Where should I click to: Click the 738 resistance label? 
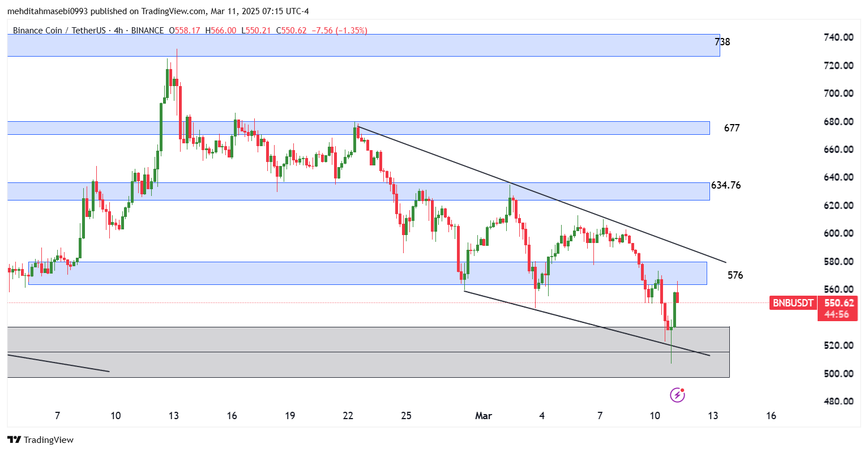pyautogui.click(x=722, y=42)
